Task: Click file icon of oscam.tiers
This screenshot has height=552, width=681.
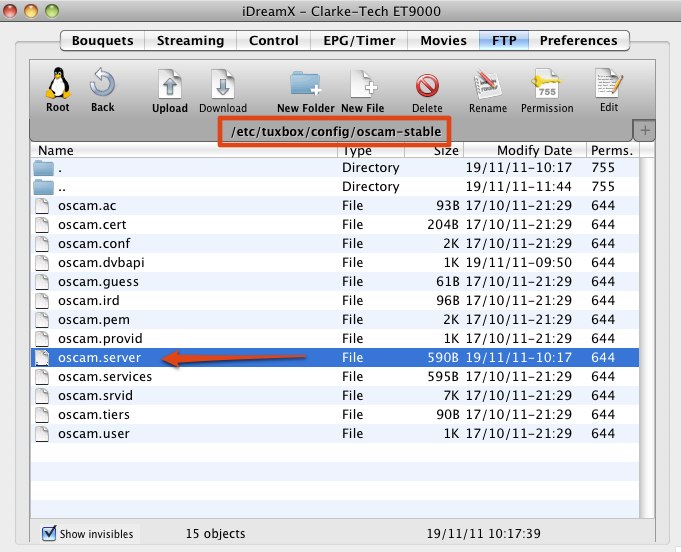Action: (42, 415)
